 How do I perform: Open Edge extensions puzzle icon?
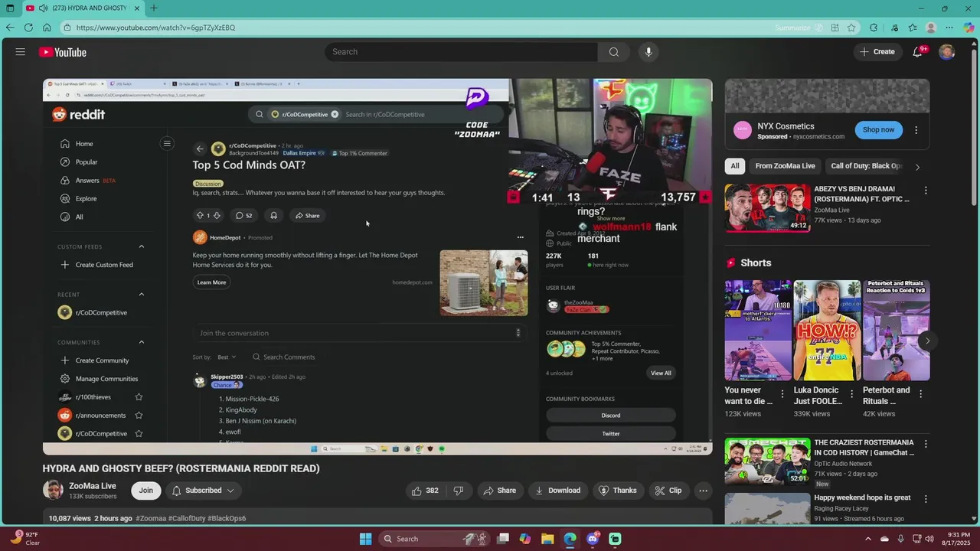coord(874,28)
